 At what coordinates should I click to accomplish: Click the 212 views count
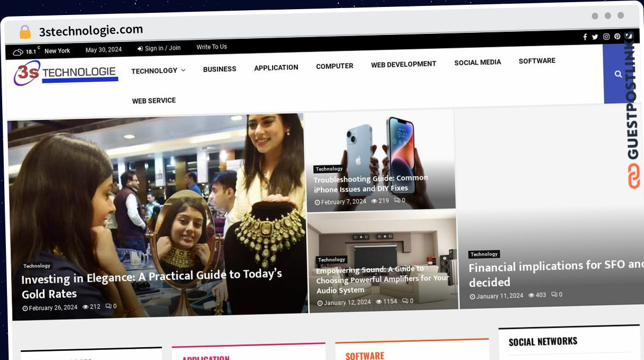coord(95,307)
